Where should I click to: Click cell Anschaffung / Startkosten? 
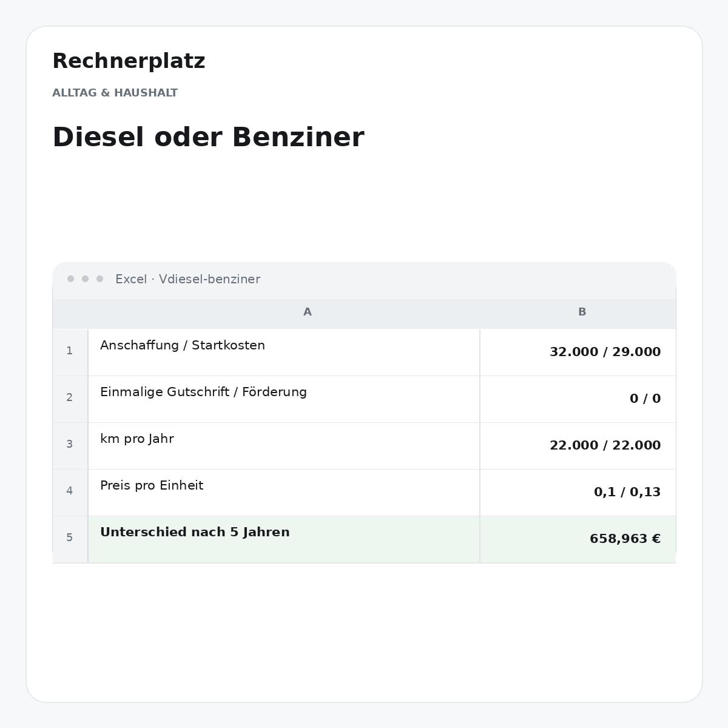click(x=284, y=352)
